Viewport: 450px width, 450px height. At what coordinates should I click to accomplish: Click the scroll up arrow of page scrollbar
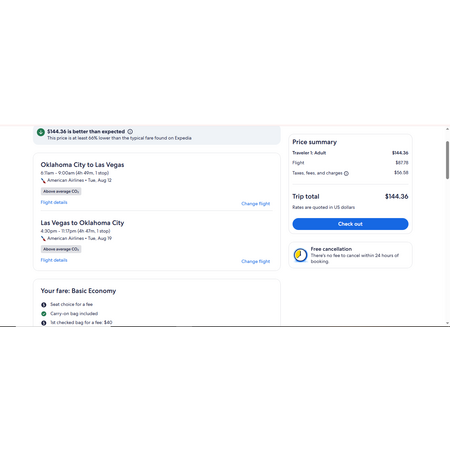(447, 129)
